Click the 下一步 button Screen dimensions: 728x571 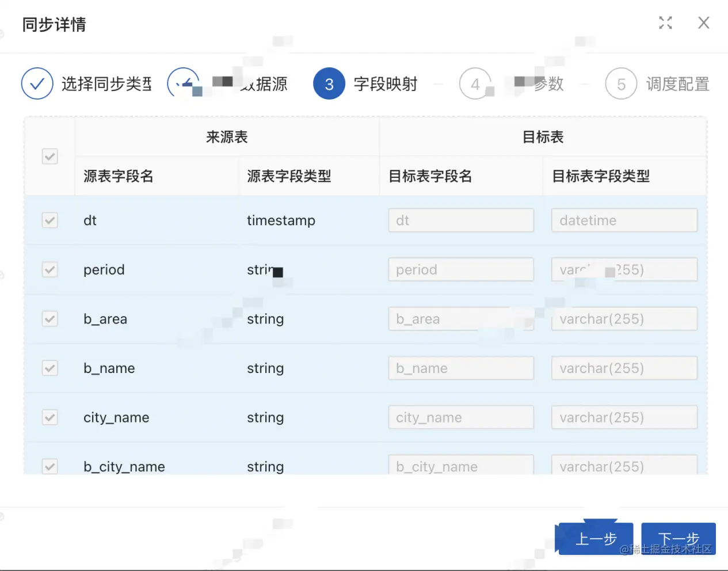(x=679, y=539)
